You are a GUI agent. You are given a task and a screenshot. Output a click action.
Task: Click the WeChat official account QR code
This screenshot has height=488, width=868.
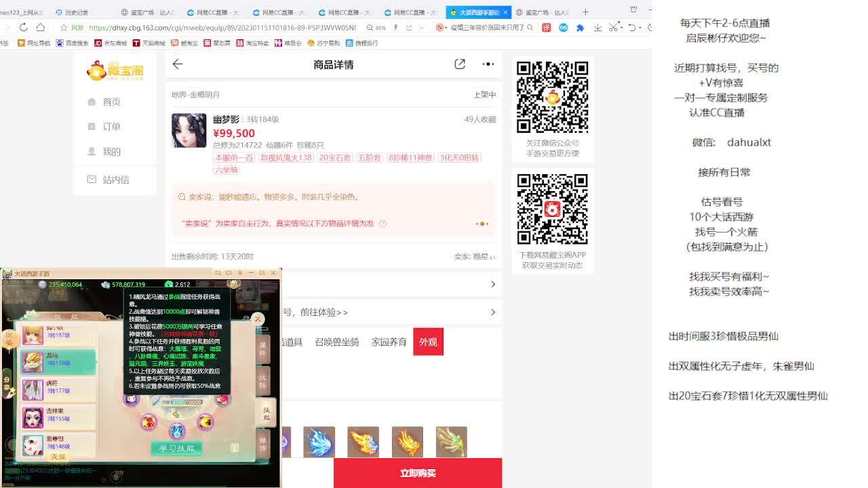[x=553, y=97]
